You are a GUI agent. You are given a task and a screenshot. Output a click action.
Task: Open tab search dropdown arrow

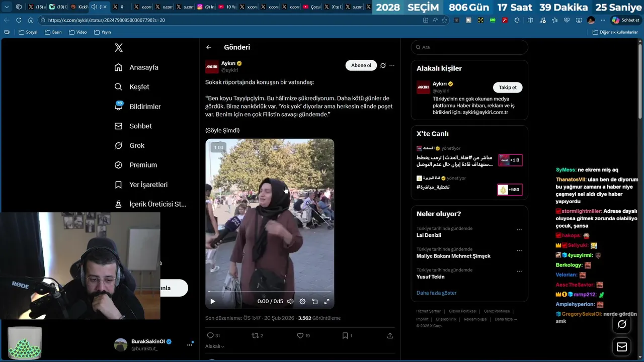[x=7, y=7]
